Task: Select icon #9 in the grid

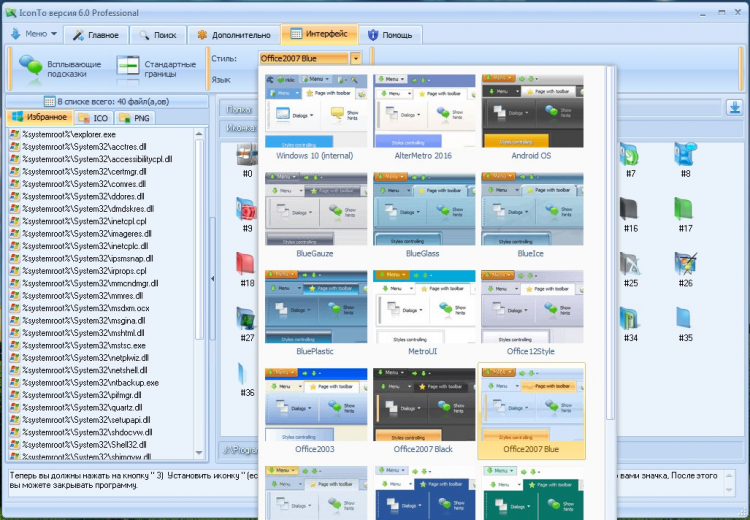Action: point(247,215)
